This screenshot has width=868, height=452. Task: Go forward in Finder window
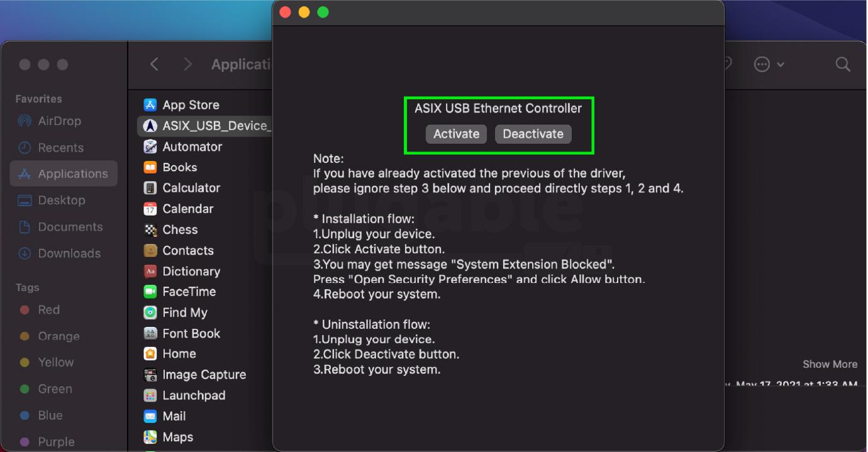coord(187,64)
